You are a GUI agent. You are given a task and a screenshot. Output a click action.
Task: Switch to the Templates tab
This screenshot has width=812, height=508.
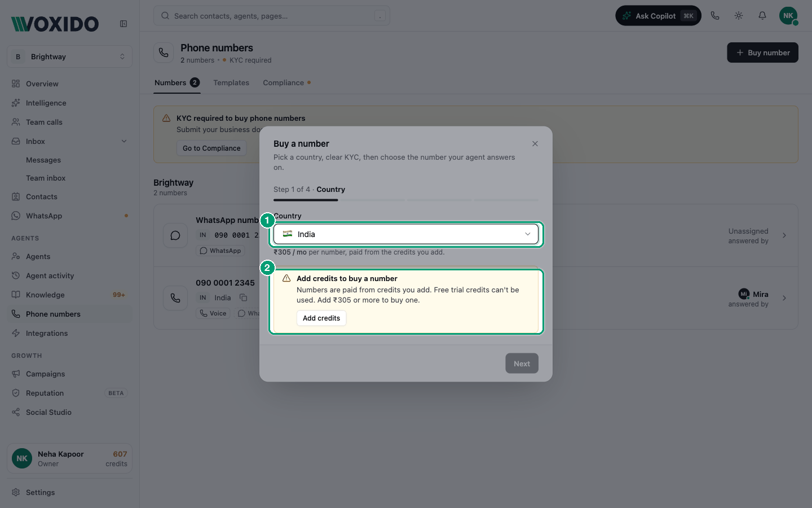tap(231, 82)
